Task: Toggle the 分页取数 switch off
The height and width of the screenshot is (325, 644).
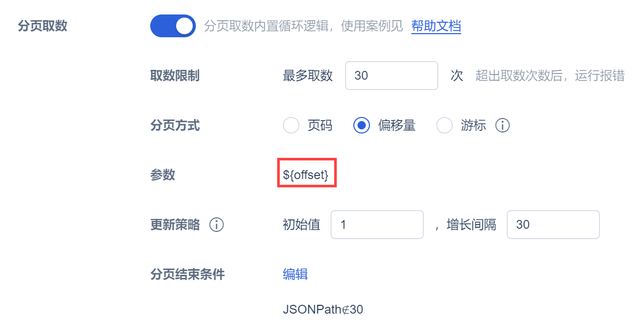Action: pos(173,26)
